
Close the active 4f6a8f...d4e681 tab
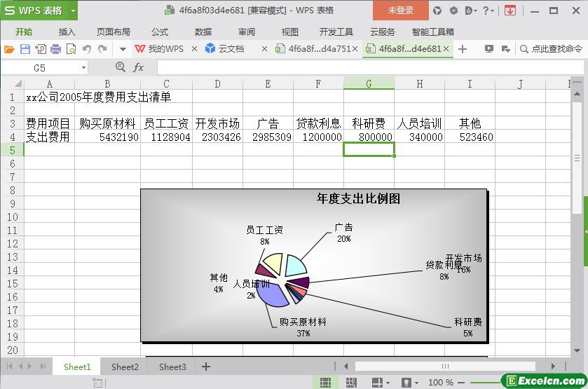(x=446, y=49)
